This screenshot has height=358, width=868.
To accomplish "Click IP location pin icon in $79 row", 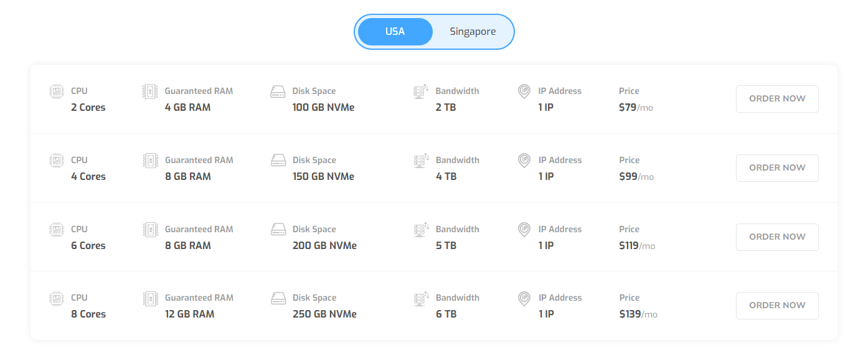I will click(524, 92).
